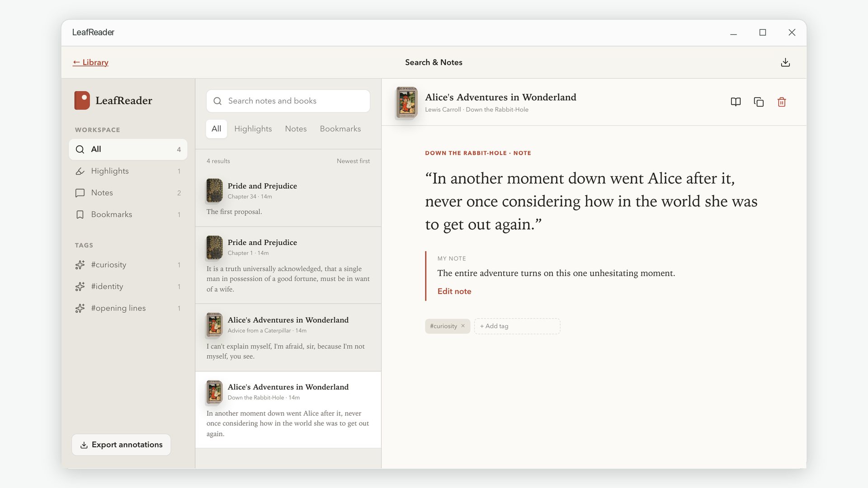The width and height of the screenshot is (868, 488).
Task: Click Export annotations button
Action: pos(121,445)
